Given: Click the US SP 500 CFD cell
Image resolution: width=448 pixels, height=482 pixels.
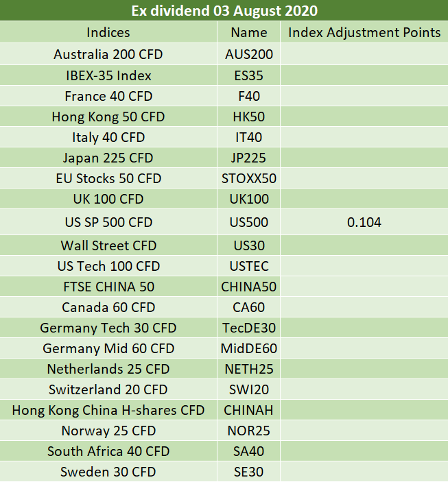Looking at the screenshot, I should coord(108,222).
